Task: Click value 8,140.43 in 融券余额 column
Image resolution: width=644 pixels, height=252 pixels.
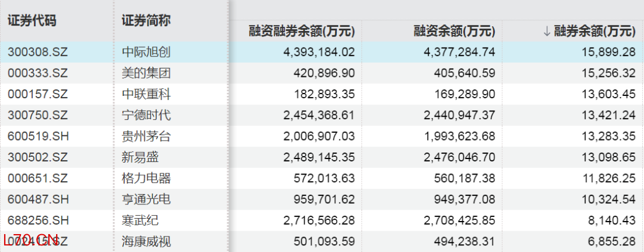Action: click(611, 220)
